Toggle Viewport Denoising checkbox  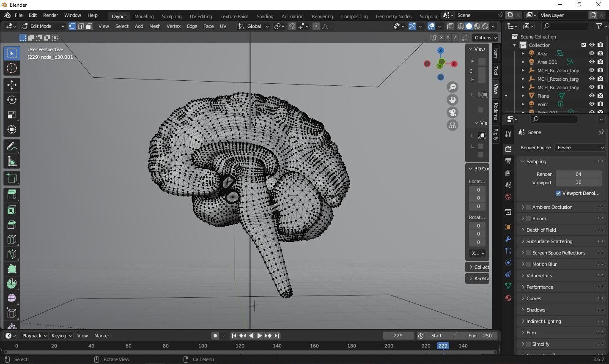(558, 193)
